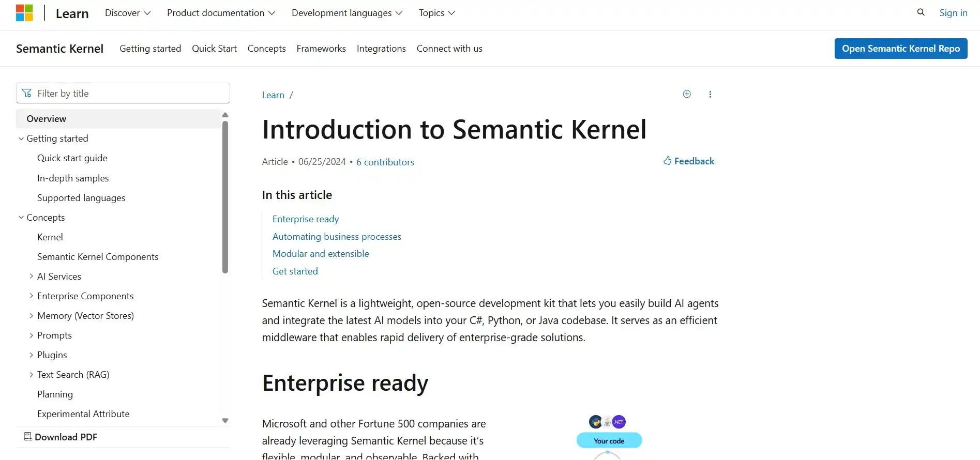Open the 6 contributors link
The height and width of the screenshot is (460, 980).
[x=385, y=162]
